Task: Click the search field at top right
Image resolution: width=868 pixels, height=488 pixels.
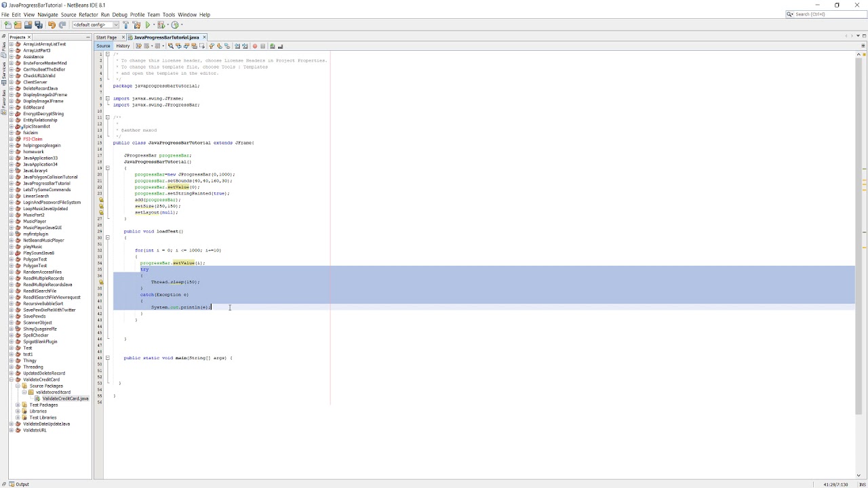Action: point(825,14)
